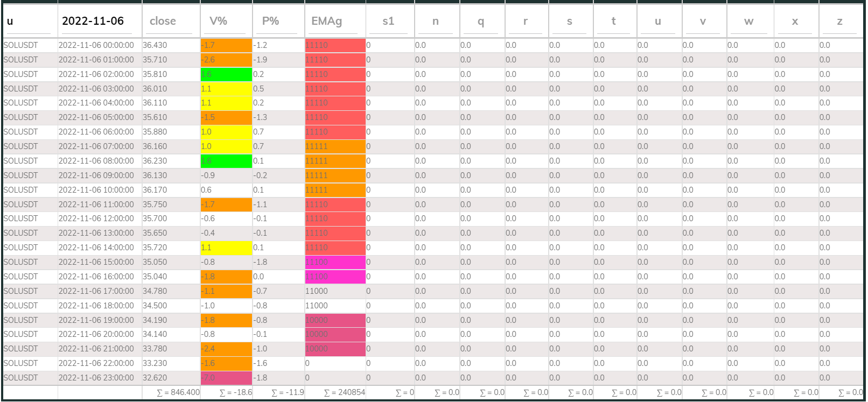Click the w column header
Image resolution: width=868 pixels, height=402 pixels.
coord(748,22)
